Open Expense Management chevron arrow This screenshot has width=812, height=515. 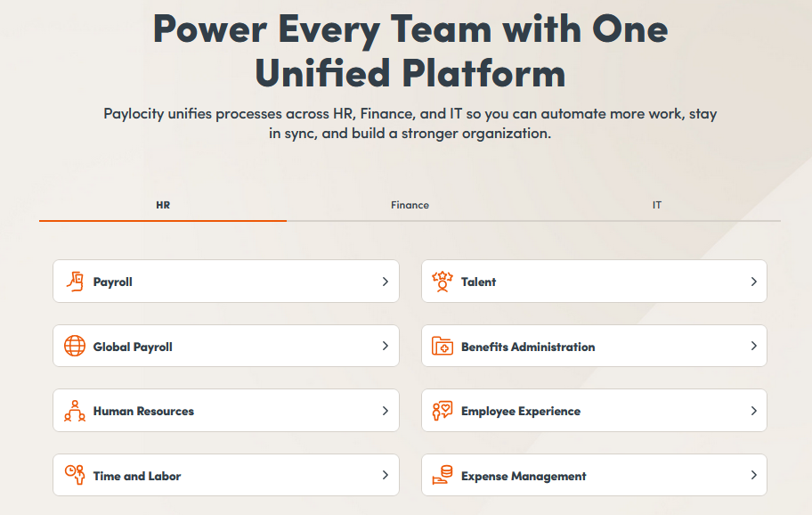(x=754, y=475)
